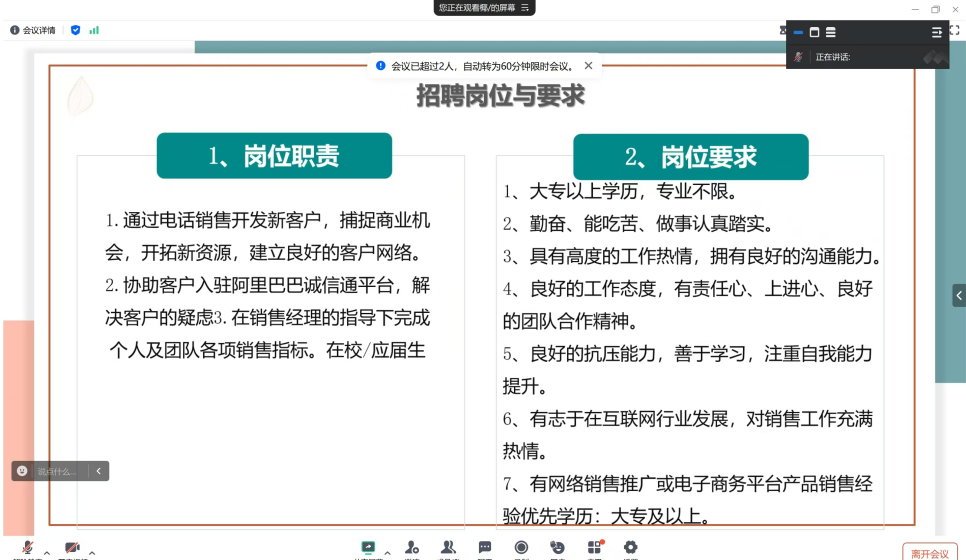Viewport: 966px width, 560px height.
Task: Click the chat input field 说点什么
Action: [60, 471]
